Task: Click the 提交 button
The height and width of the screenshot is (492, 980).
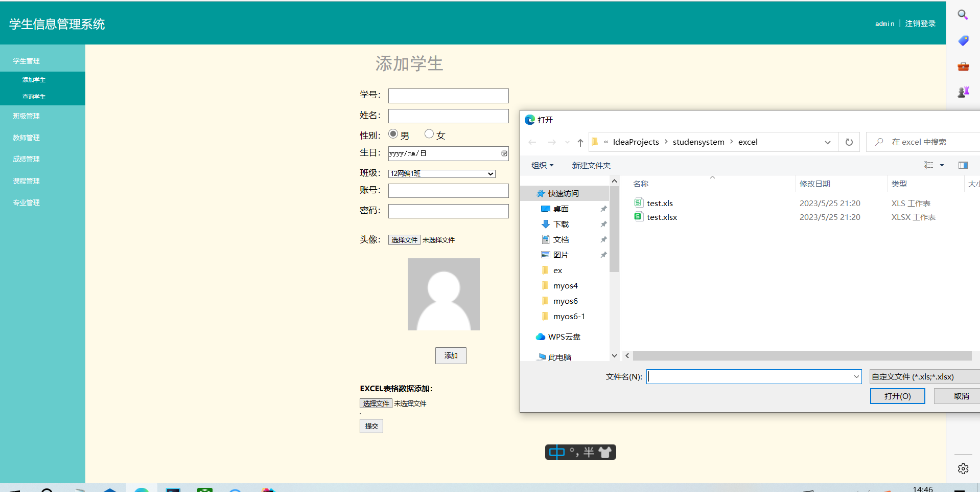Action: pos(371,426)
